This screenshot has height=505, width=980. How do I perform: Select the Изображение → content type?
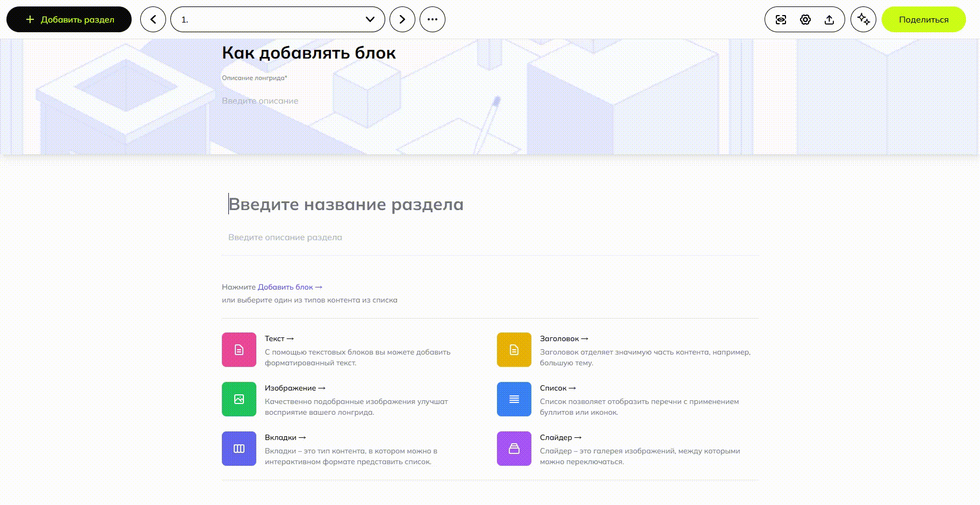click(295, 388)
